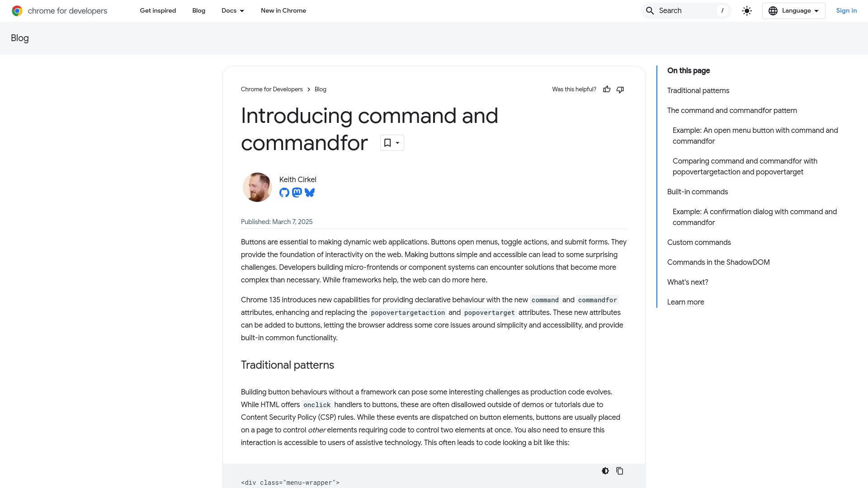Open the Language dropdown
The image size is (868, 488).
click(794, 11)
